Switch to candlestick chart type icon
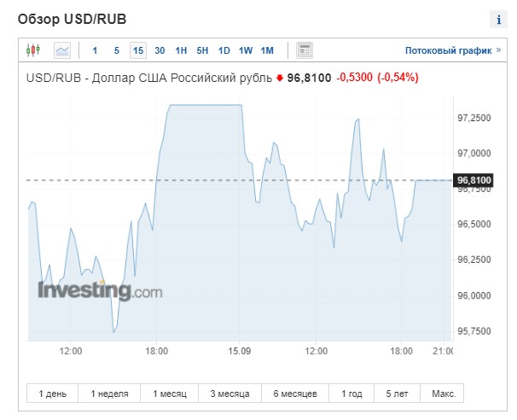The height and width of the screenshot is (420, 517). coord(33,50)
